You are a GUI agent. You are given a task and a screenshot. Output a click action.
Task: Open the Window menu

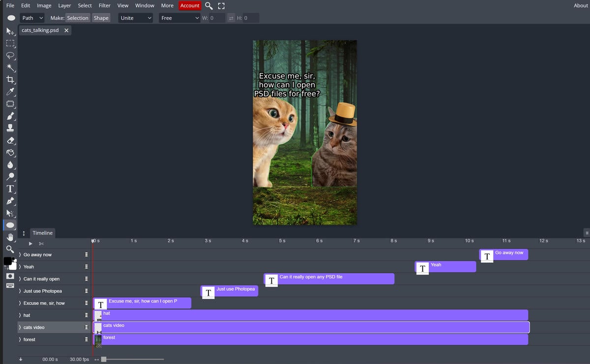click(145, 5)
